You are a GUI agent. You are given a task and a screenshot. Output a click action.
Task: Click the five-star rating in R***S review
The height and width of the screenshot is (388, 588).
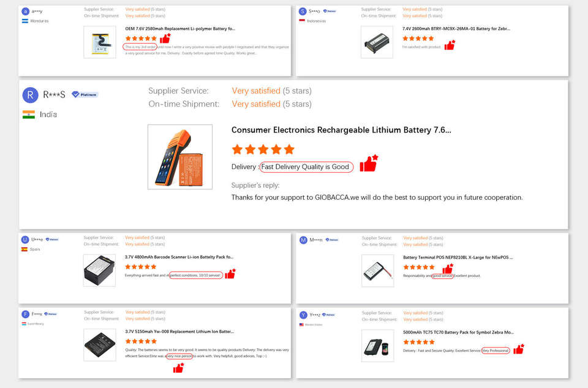263,149
